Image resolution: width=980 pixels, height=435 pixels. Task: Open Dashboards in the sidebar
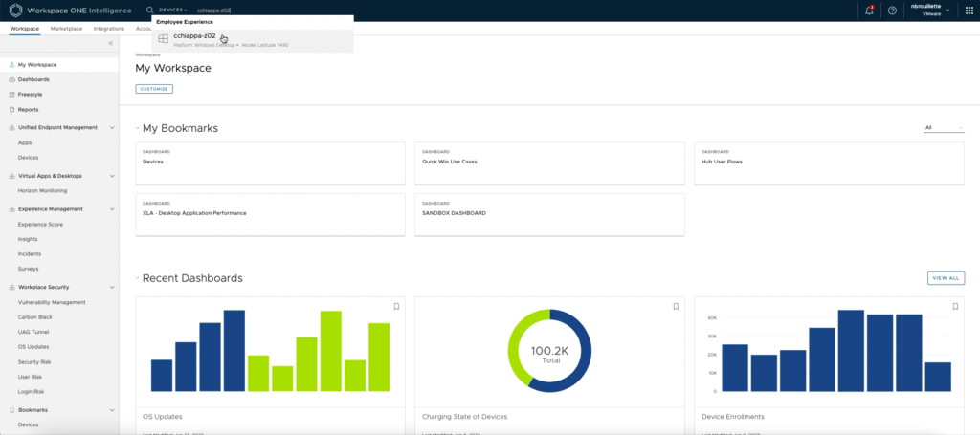pyautogui.click(x=33, y=79)
